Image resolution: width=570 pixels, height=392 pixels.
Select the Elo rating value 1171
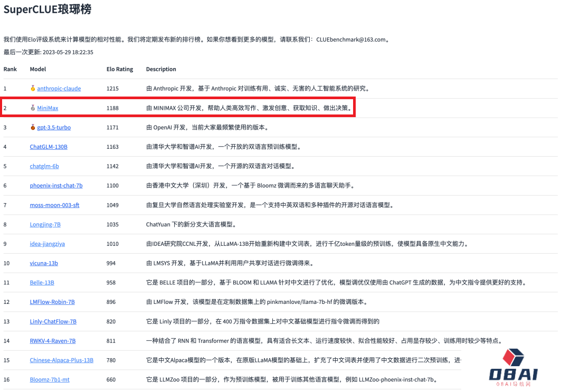pos(112,128)
